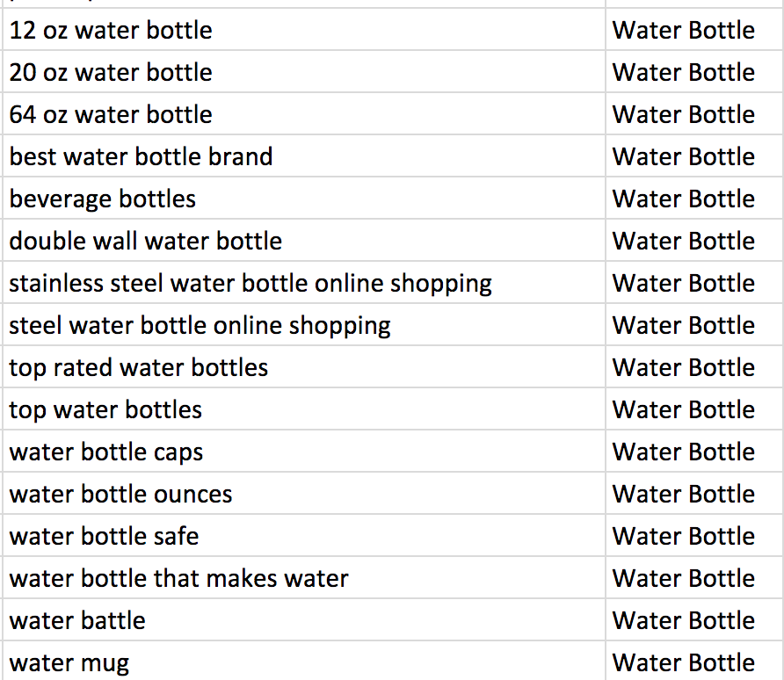Select the "64 oz water bottle" keyword cell

(x=111, y=115)
